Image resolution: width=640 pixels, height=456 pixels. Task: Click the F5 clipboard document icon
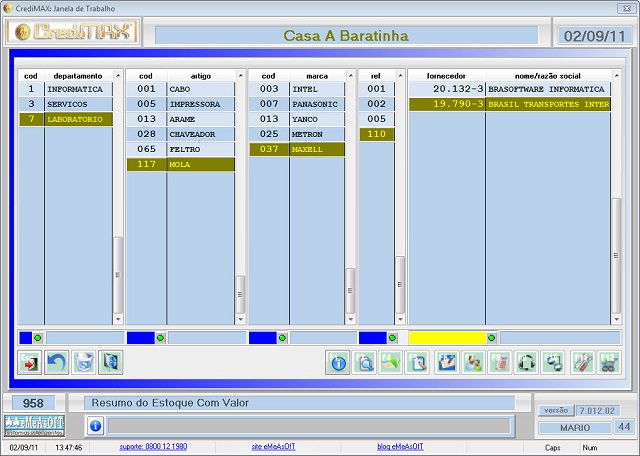pyautogui.click(x=419, y=363)
